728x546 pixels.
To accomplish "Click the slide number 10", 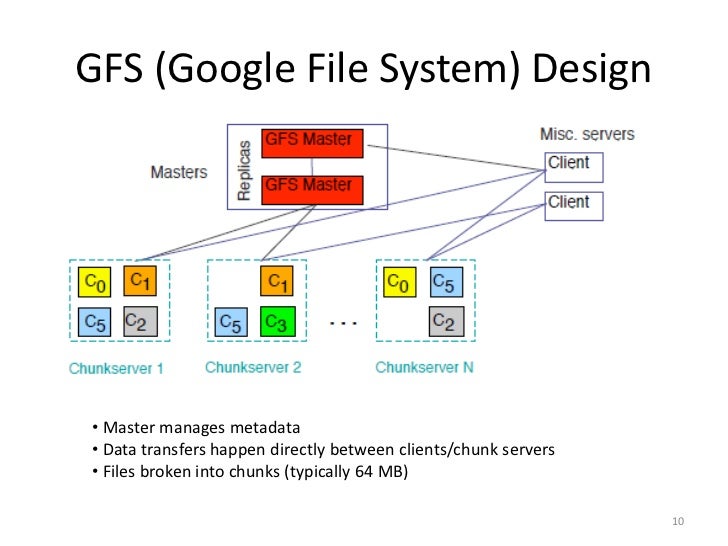I will coord(678,521).
